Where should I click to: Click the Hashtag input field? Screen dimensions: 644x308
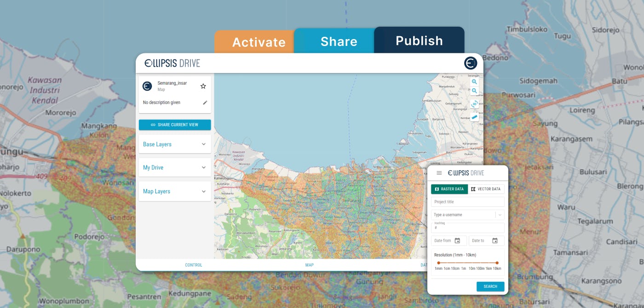click(x=468, y=228)
